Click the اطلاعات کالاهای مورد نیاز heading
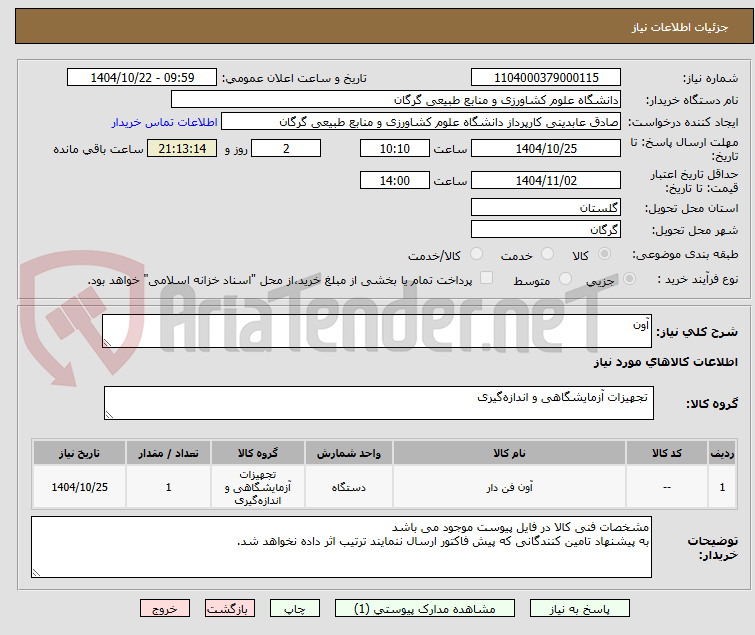 pos(665,362)
